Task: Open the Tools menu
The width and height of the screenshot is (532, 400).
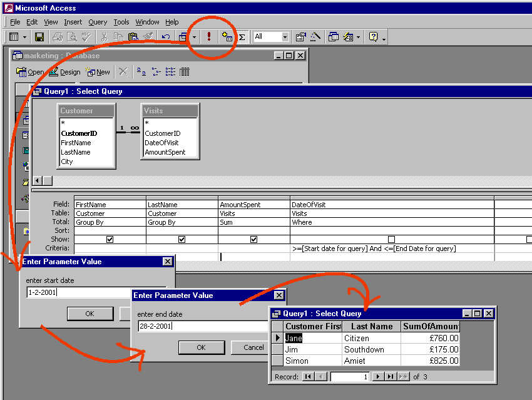Action: click(121, 22)
